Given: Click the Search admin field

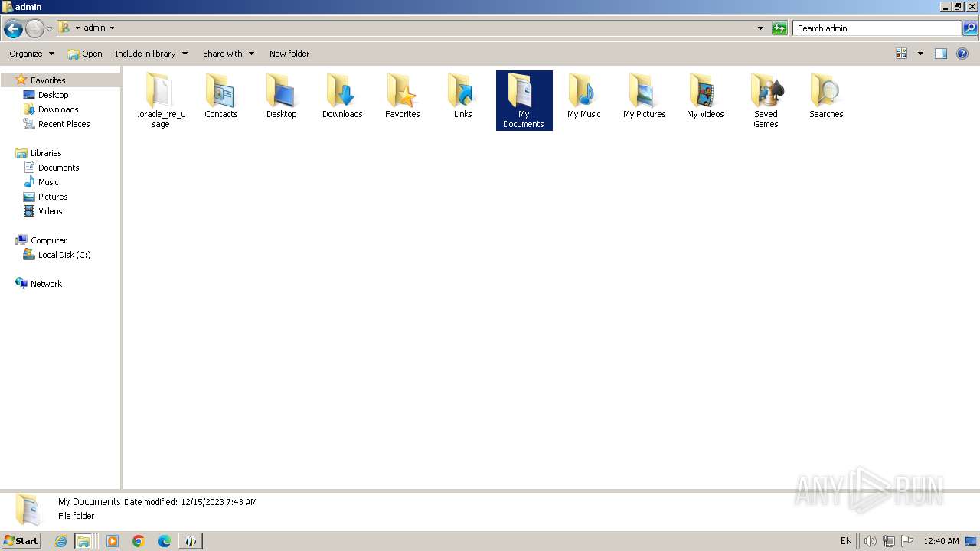Looking at the screenshot, I should tap(877, 28).
